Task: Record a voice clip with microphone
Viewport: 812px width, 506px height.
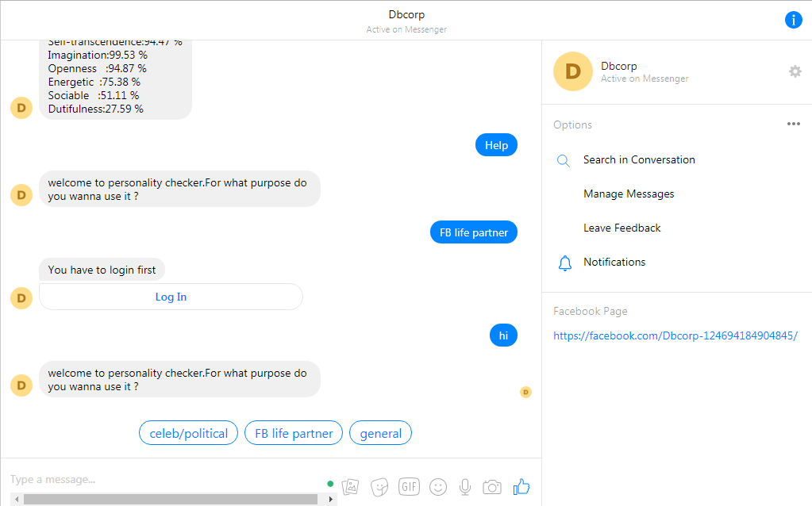Action: click(x=465, y=487)
